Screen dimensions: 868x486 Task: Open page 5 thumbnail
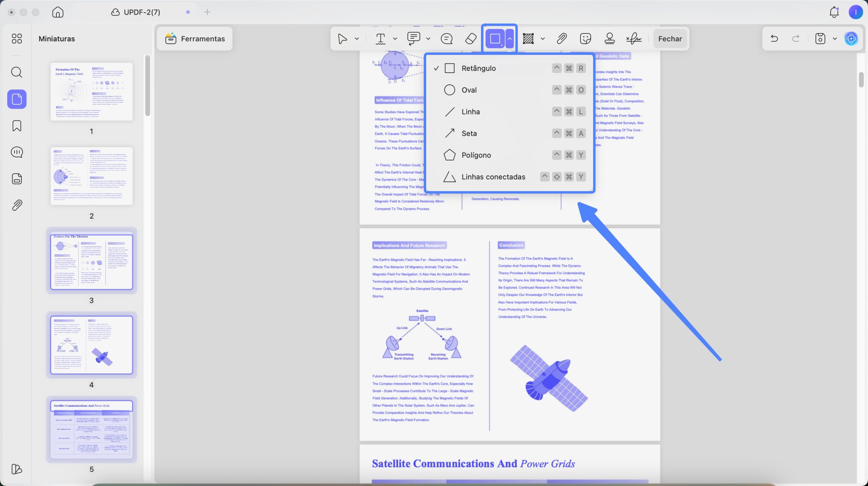[92, 429]
